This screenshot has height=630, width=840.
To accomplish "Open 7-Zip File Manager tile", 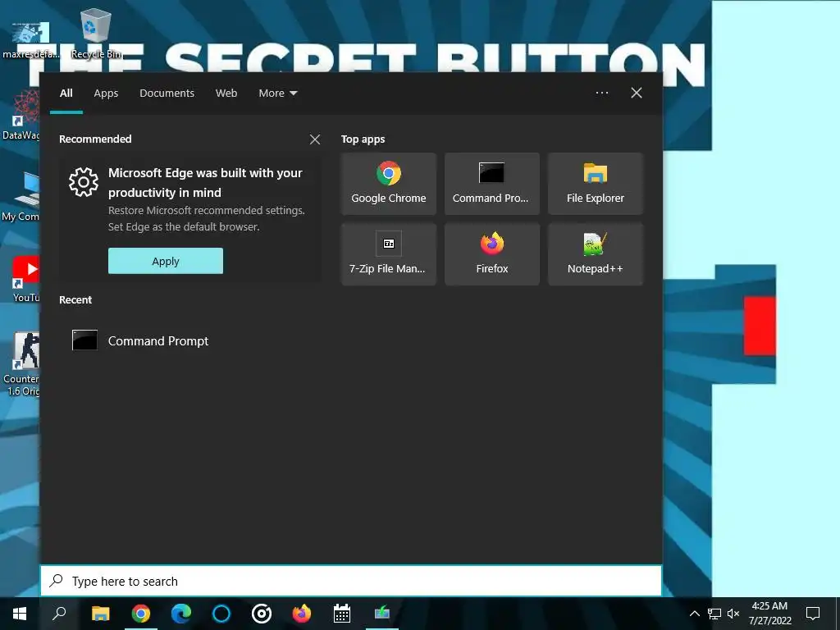I will [x=388, y=254].
